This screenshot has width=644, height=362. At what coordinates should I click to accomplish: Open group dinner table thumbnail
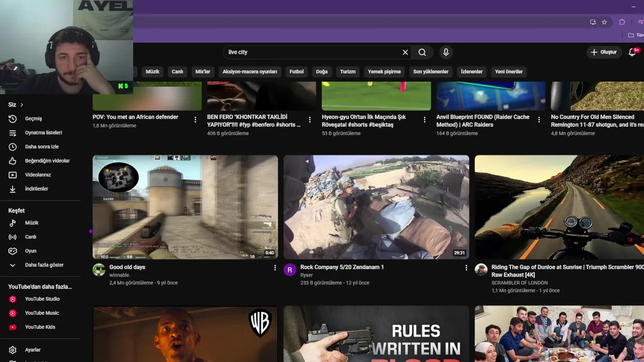point(559,334)
